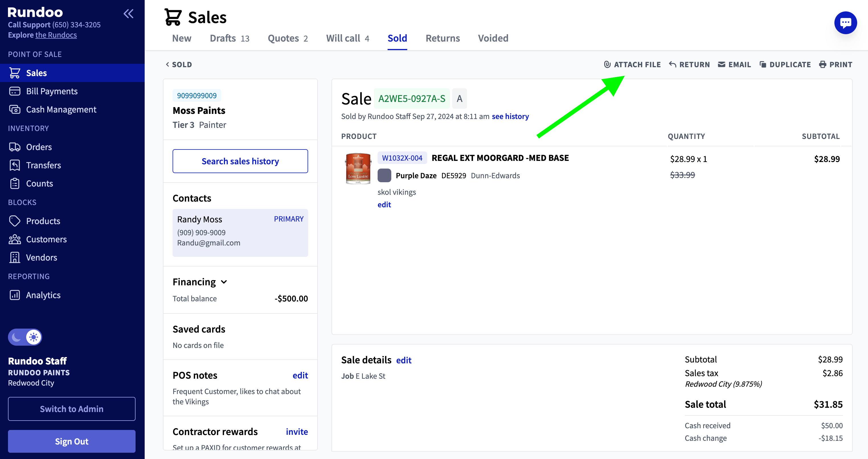Click the Vendors building icon
Screen dimensions: 868x459
[x=15, y=257]
